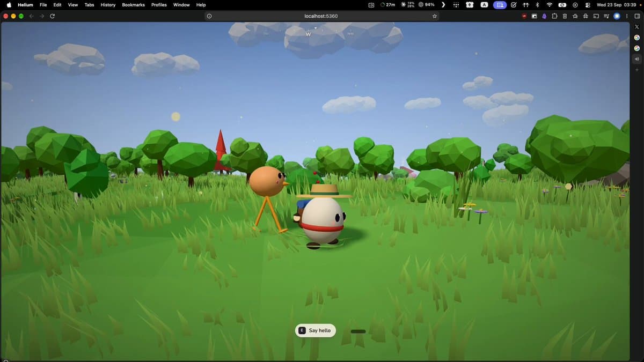This screenshot has width=644, height=362.
Task: Reload the page with the refresh button
Action: click(52, 16)
